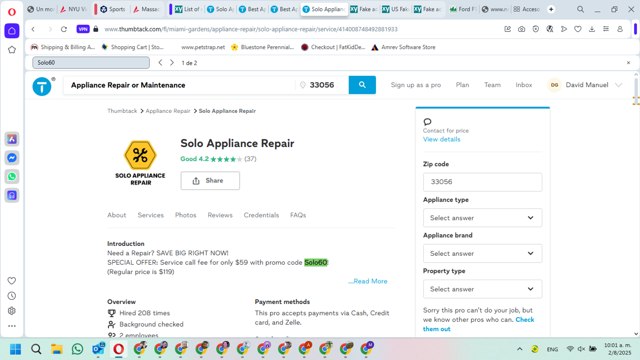
Task: Open the Opera home sidebar icon
Action: click(12, 31)
